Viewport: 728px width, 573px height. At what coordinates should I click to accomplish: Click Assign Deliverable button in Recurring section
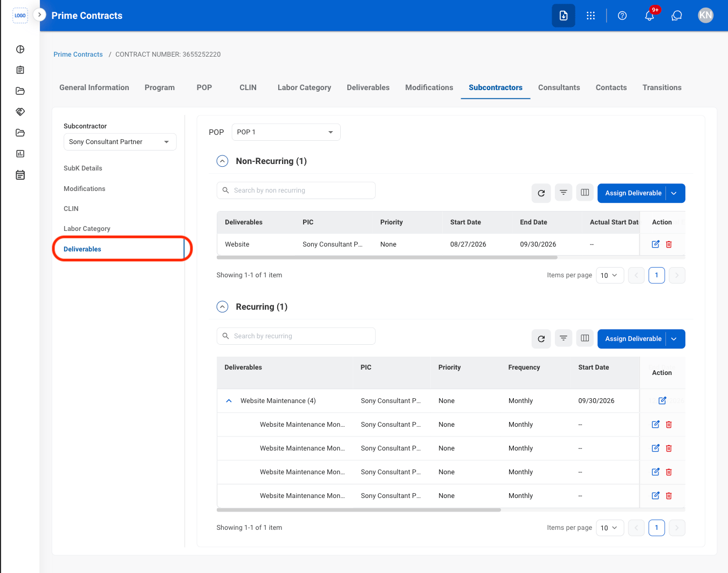(632, 339)
